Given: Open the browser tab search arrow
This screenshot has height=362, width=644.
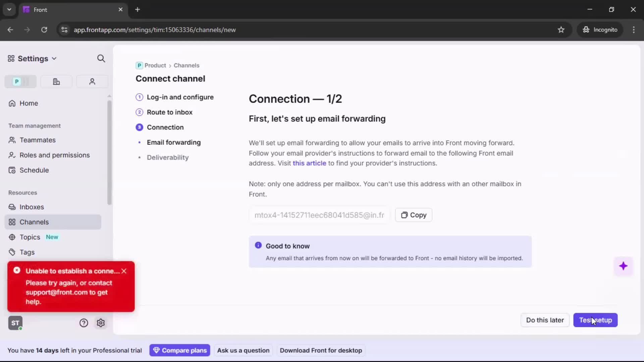Looking at the screenshot, I should point(9,9).
